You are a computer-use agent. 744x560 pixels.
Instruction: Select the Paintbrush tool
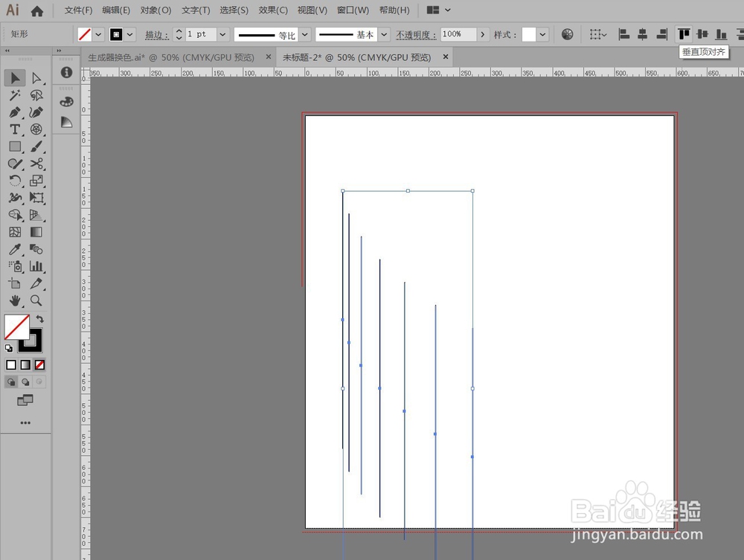tap(36, 147)
